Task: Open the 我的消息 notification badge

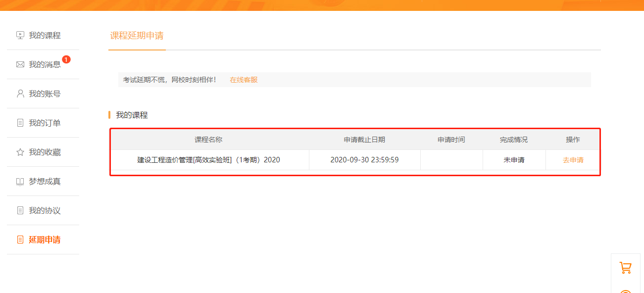Action: coord(67,59)
